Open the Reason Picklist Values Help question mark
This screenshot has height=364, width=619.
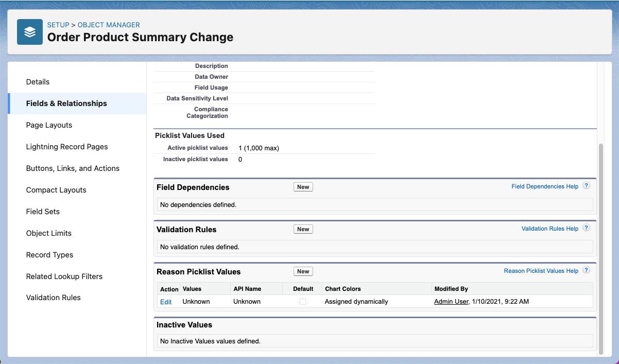(x=586, y=270)
